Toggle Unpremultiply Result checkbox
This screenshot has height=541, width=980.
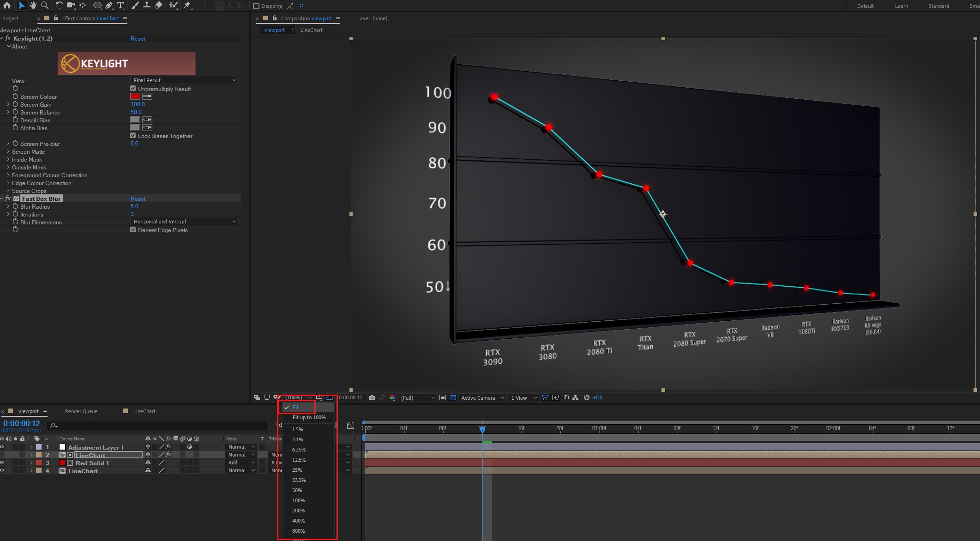click(133, 89)
